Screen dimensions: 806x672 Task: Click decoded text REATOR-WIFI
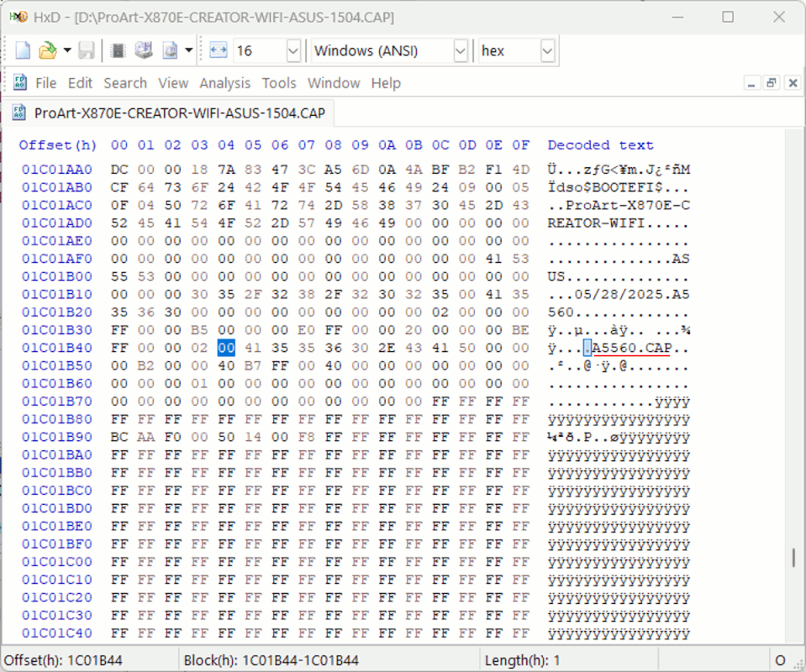tap(596, 223)
